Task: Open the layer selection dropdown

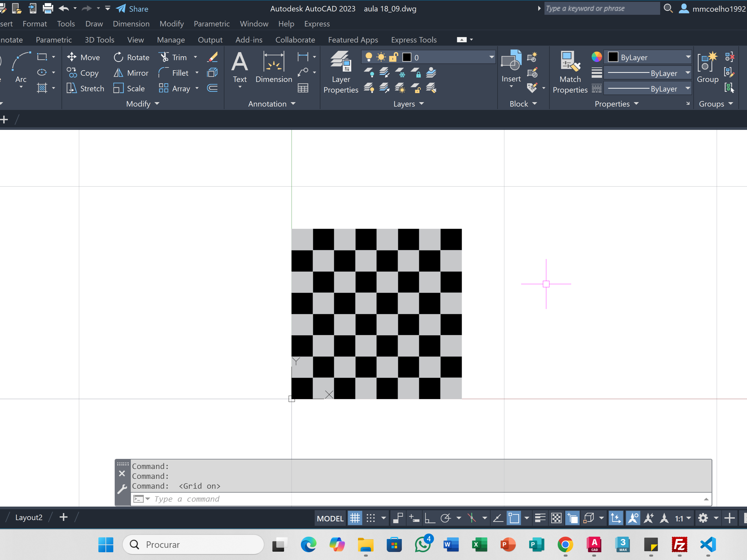Action: coord(491,57)
